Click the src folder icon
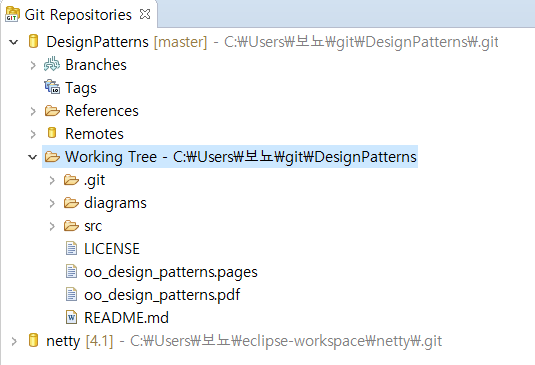This screenshot has height=365, width=535. click(x=71, y=225)
